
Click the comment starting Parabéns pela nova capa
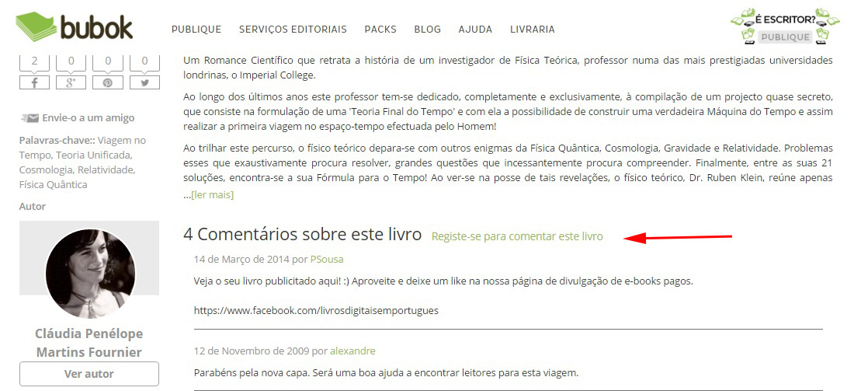386,372
